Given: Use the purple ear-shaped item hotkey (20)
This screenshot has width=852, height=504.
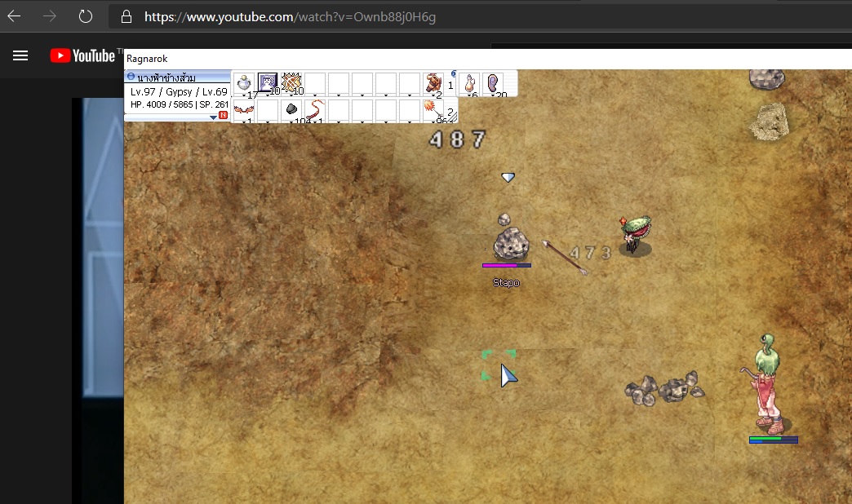Looking at the screenshot, I should 494,84.
